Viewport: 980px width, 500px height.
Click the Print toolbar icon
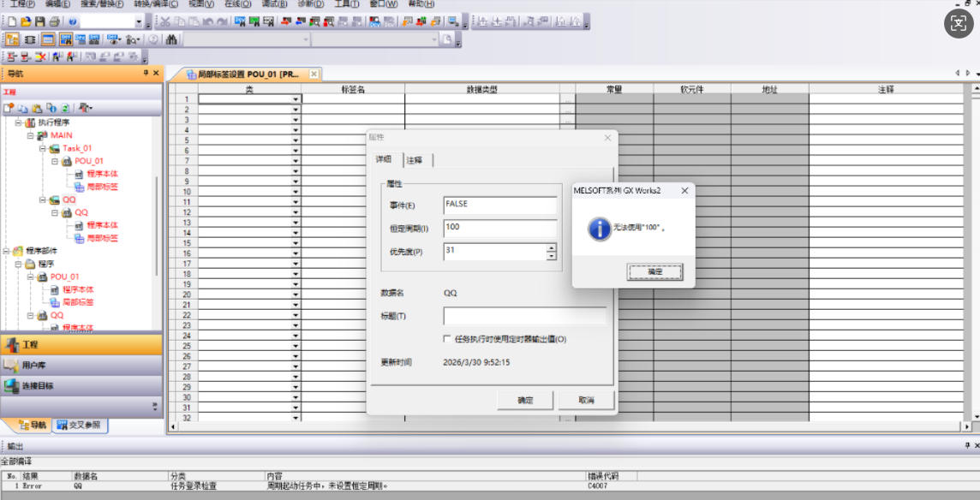pyautogui.click(x=54, y=21)
